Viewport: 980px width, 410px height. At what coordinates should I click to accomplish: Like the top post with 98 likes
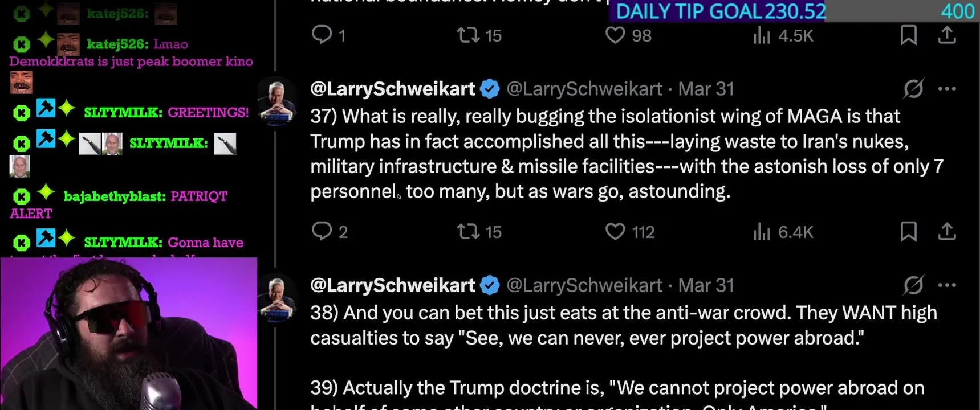(615, 35)
